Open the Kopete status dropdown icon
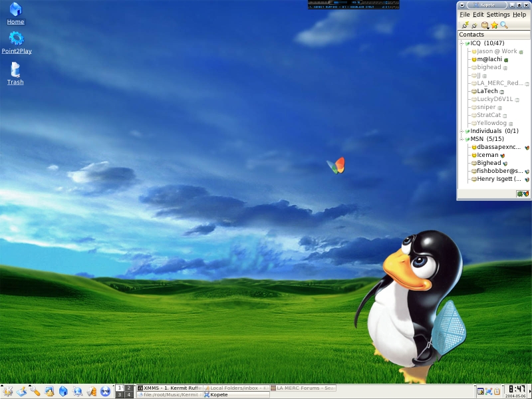 [x=485, y=25]
